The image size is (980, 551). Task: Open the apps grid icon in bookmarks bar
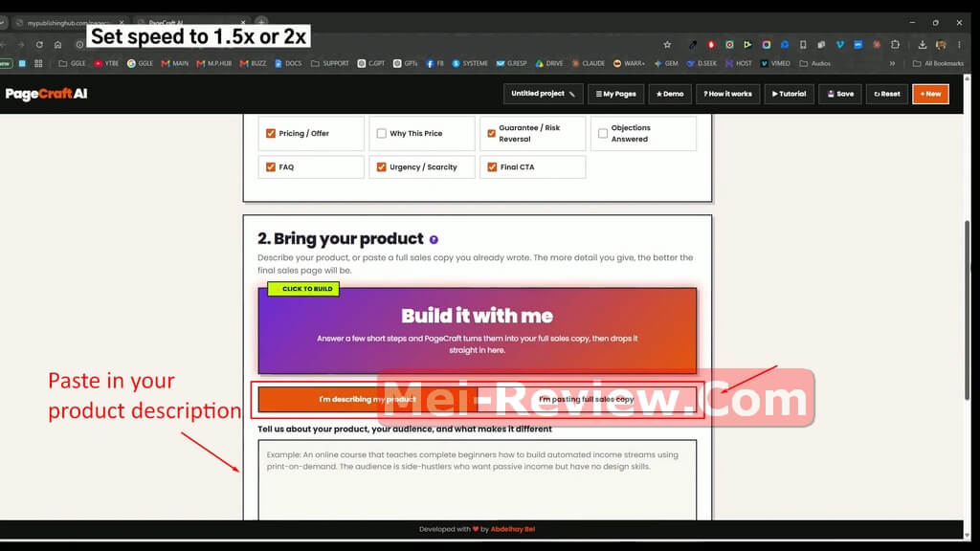pyautogui.click(x=38, y=63)
